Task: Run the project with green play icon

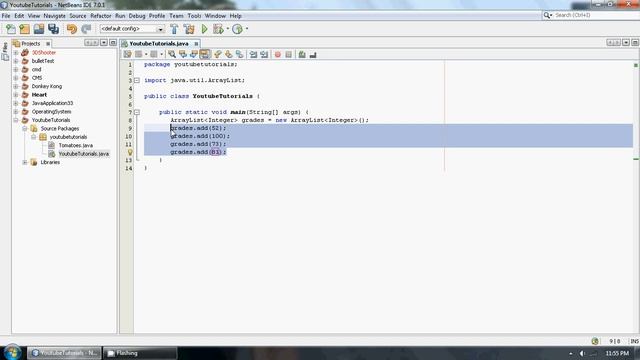Action: 204,29
